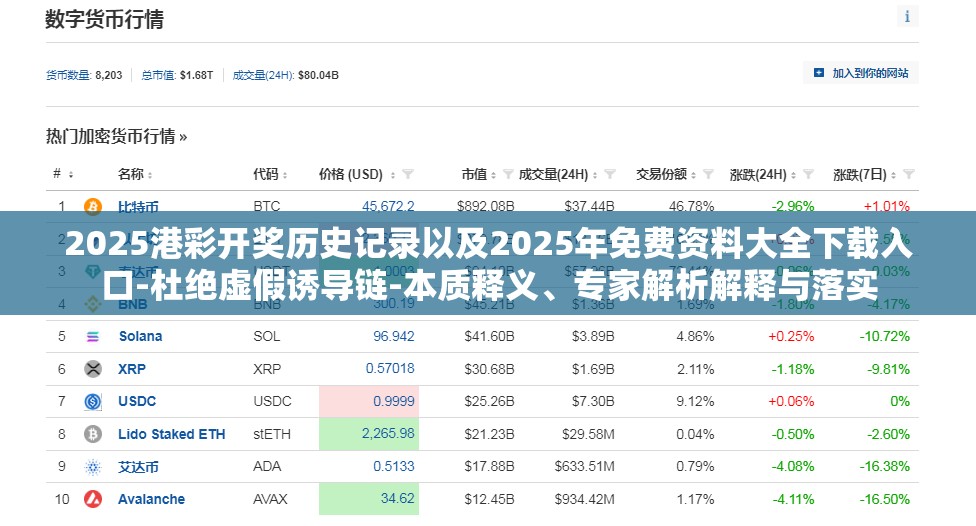Click the Bitcoin price 45,672.2

388,206
